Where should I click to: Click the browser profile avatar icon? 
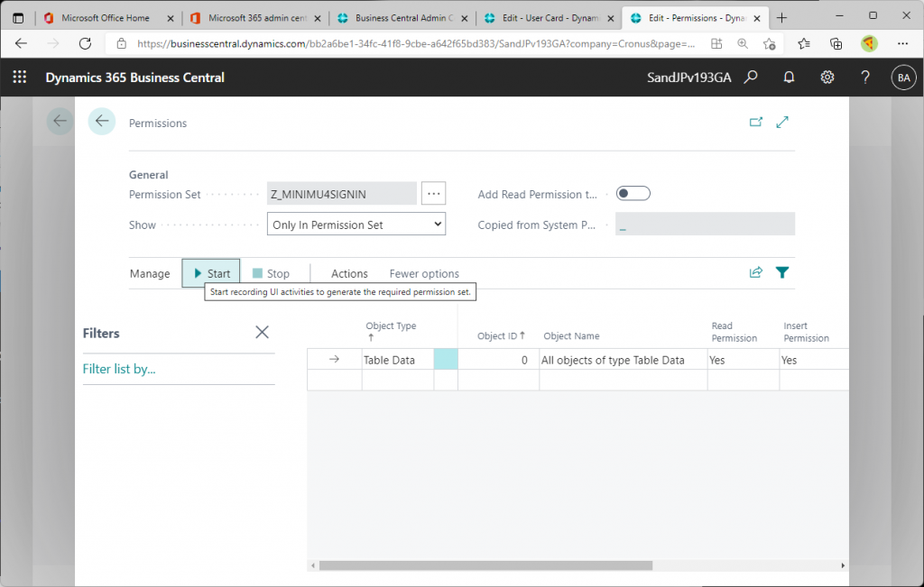[869, 43]
